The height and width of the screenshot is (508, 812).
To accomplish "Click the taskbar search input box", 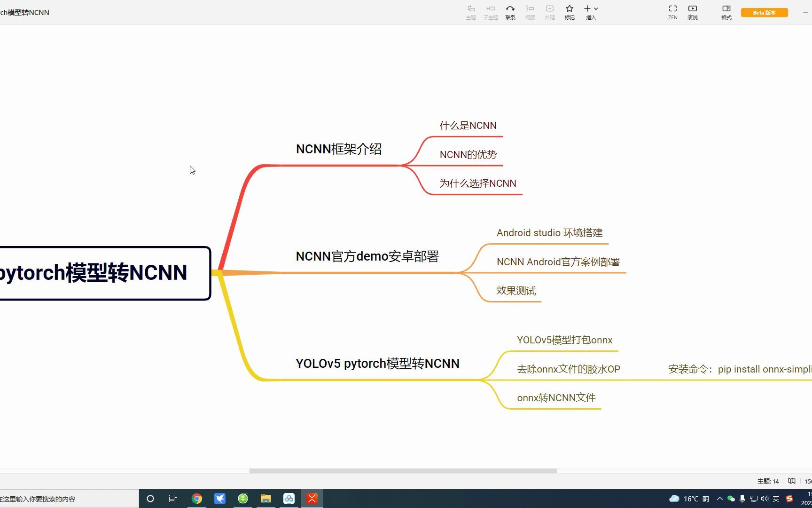I will pyautogui.click(x=66, y=499).
